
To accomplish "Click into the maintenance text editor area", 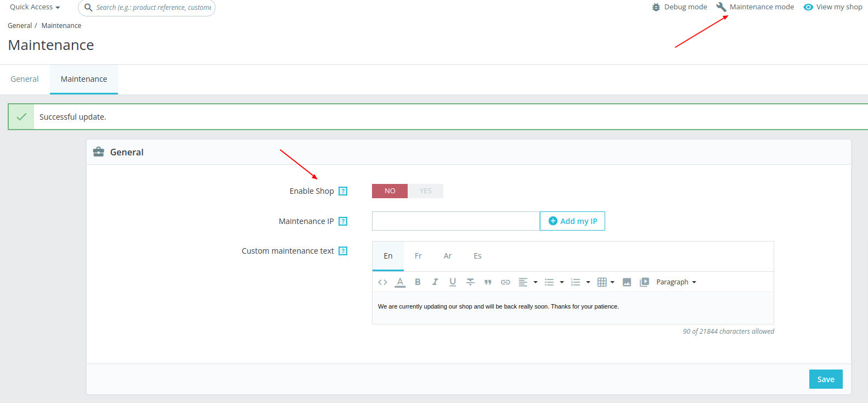I will (573, 307).
